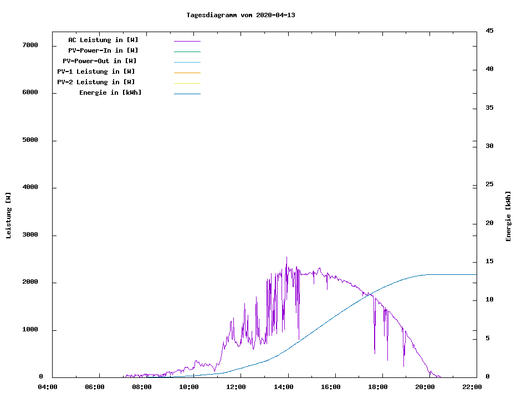Click the 45 value on the right axis
The width and height of the screenshot is (532, 399).
coord(489,30)
